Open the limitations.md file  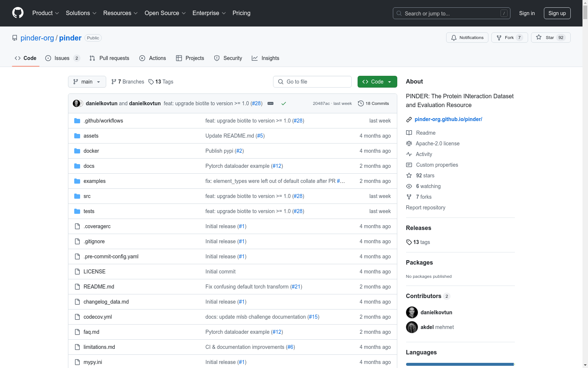coord(99,347)
